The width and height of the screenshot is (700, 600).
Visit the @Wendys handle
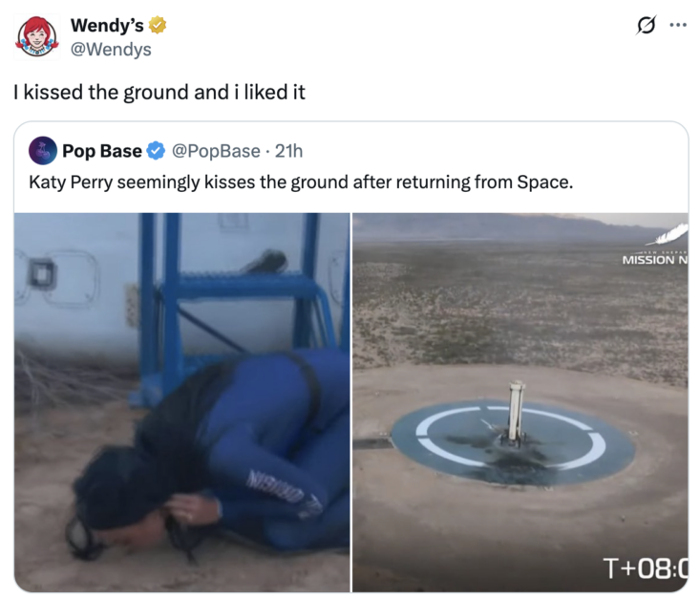click(x=111, y=49)
